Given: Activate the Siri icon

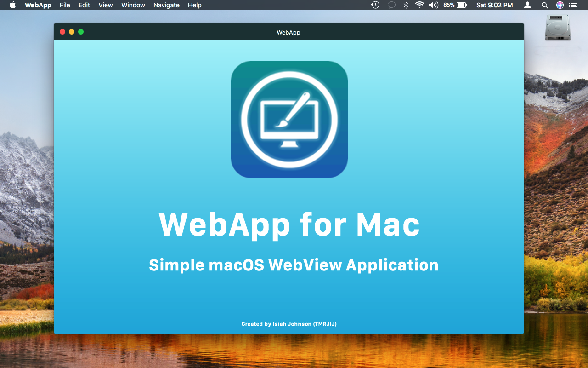Looking at the screenshot, I should [x=560, y=5].
